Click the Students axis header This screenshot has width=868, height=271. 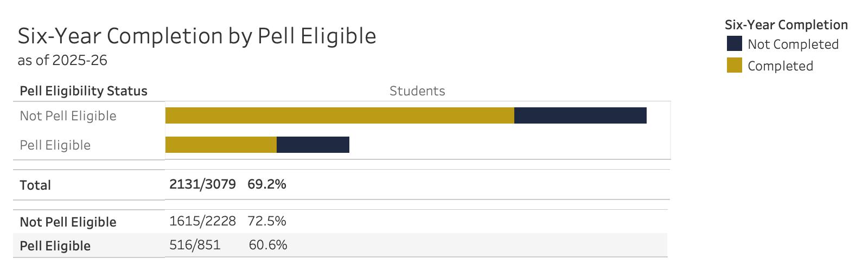click(417, 91)
